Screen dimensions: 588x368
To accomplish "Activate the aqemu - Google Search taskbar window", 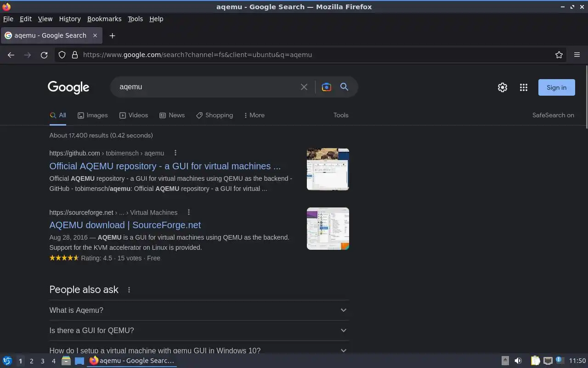I will pyautogui.click(x=132, y=361).
